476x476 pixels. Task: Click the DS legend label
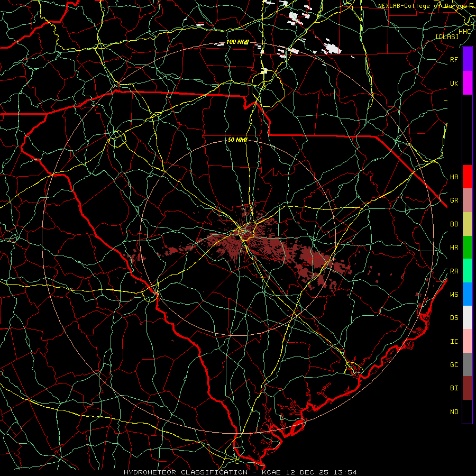click(x=454, y=318)
